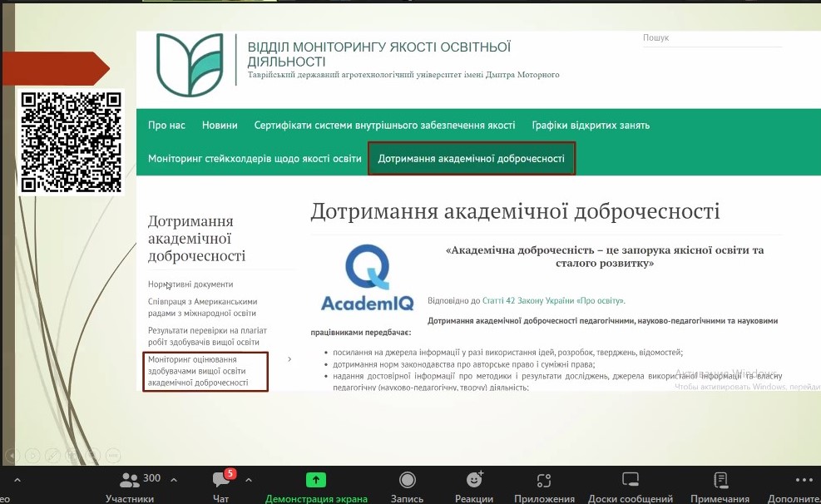Viewport: 821px width, 504px height.
Task: Click the participant count 300
Action: [x=152, y=478]
